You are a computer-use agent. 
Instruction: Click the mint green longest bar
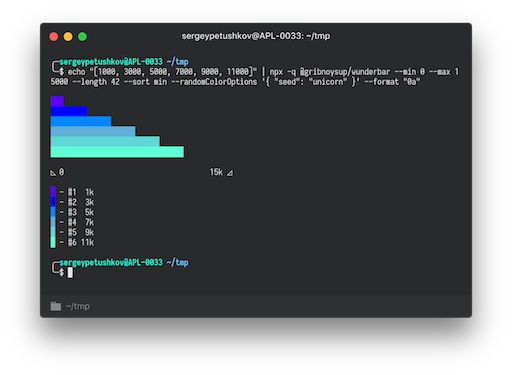pyautogui.click(x=117, y=152)
